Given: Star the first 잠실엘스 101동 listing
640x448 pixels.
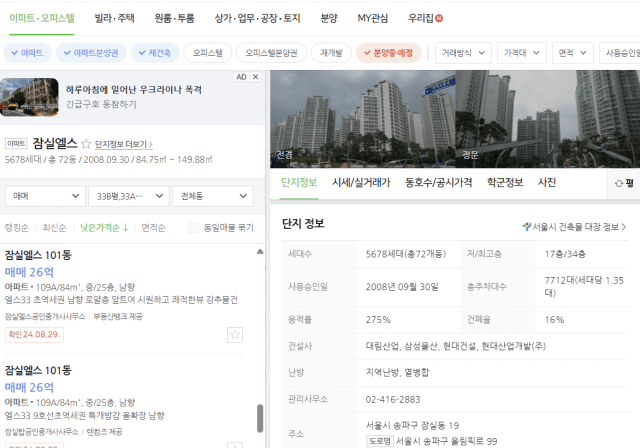Looking at the screenshot, I should pos(235,335).
